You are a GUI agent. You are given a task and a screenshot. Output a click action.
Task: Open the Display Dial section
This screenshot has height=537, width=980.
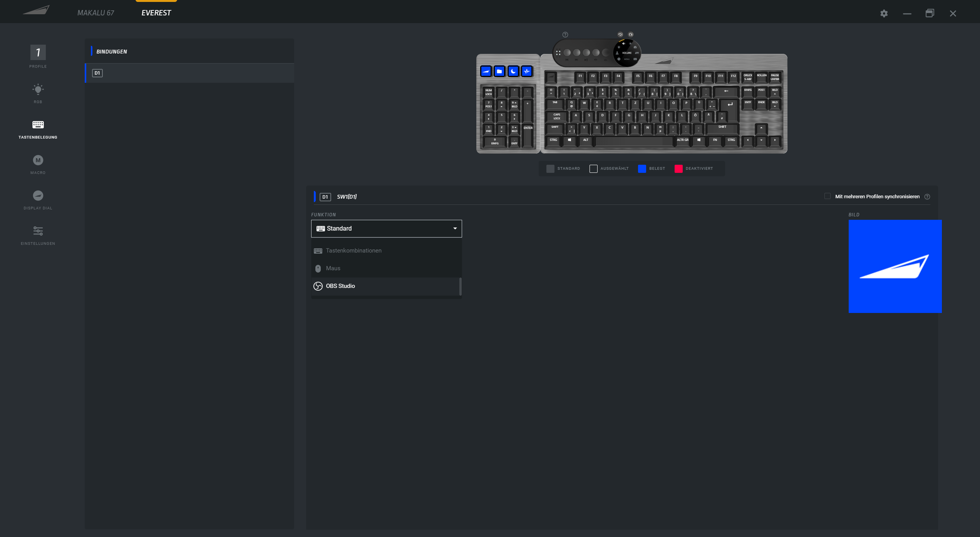click(x=38, y=199)
